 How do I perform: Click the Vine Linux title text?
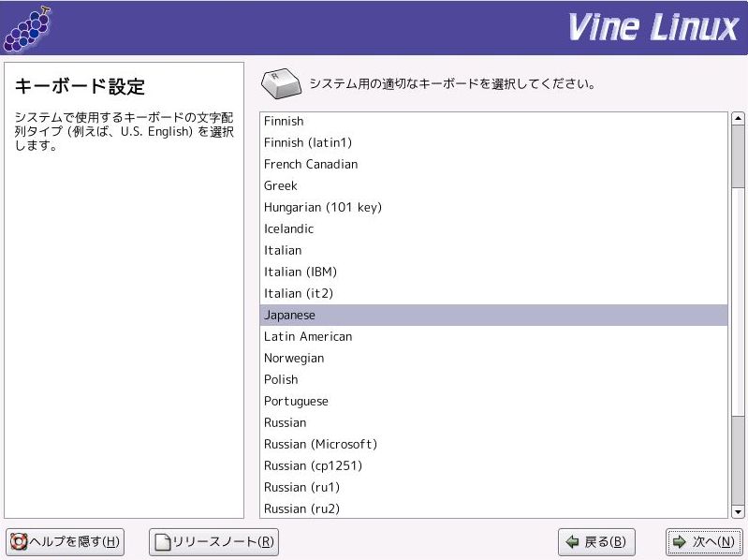[653, 27]
